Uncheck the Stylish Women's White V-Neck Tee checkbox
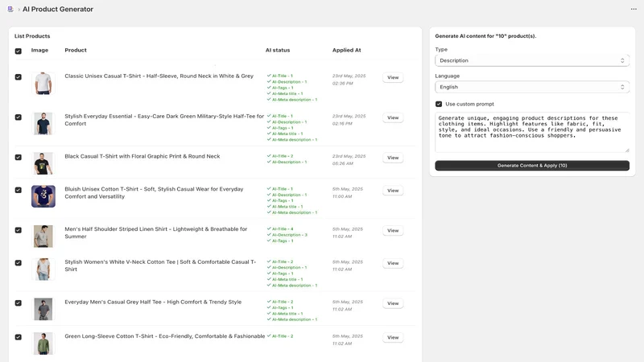This screenshot has height=362, width=644. 18,263
